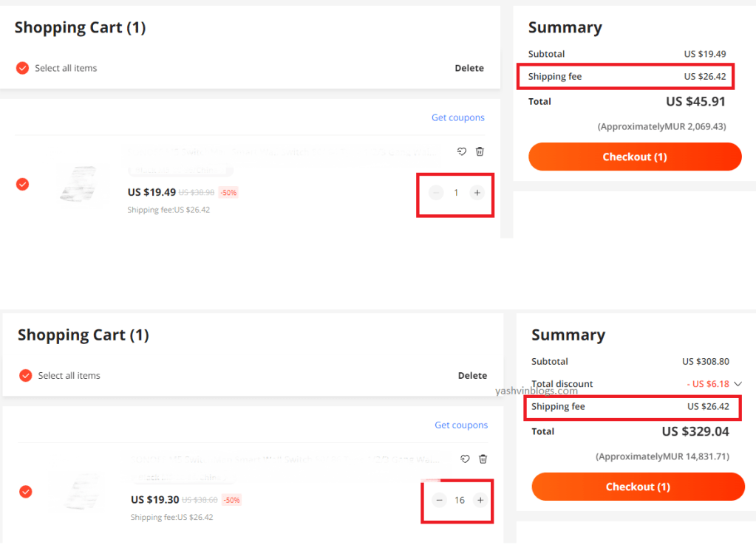The image size is (756, 545).
Task: Click Checkout under the US $329.04 total
Action: (638, 487)
